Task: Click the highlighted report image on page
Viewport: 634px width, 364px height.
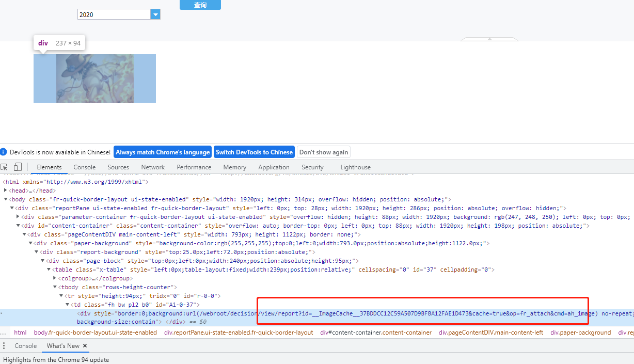Action: click(x=94, y=78)
